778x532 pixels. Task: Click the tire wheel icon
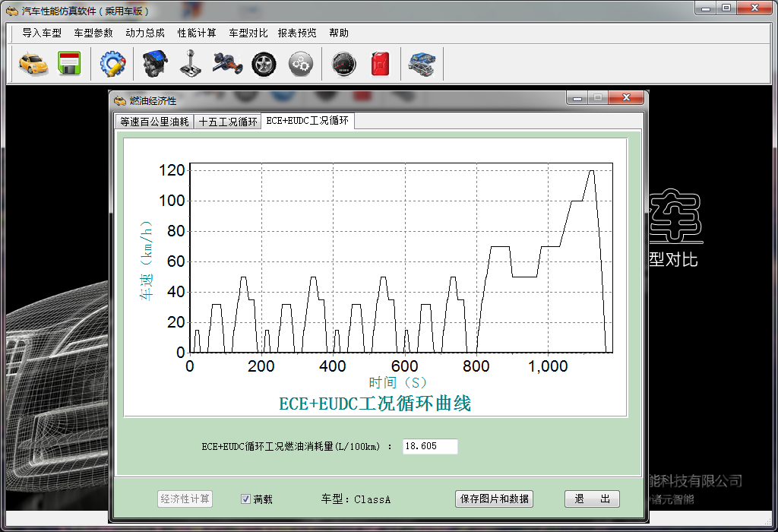pyautogui.click(x=264, y=64)
